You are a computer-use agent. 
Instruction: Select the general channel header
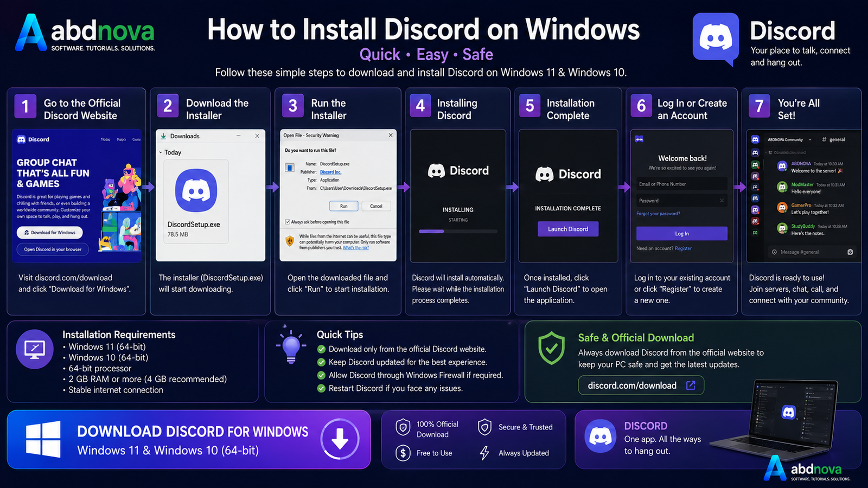(x=834, y=139)
